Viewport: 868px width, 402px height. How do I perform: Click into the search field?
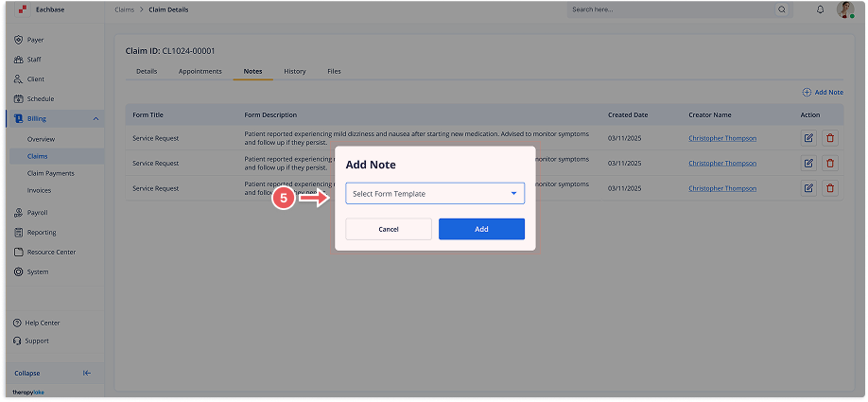671,9
